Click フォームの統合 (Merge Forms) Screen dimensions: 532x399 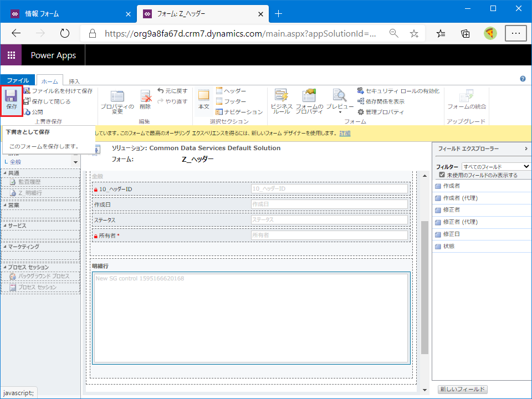pyautogui.click(x=467, y=100)
